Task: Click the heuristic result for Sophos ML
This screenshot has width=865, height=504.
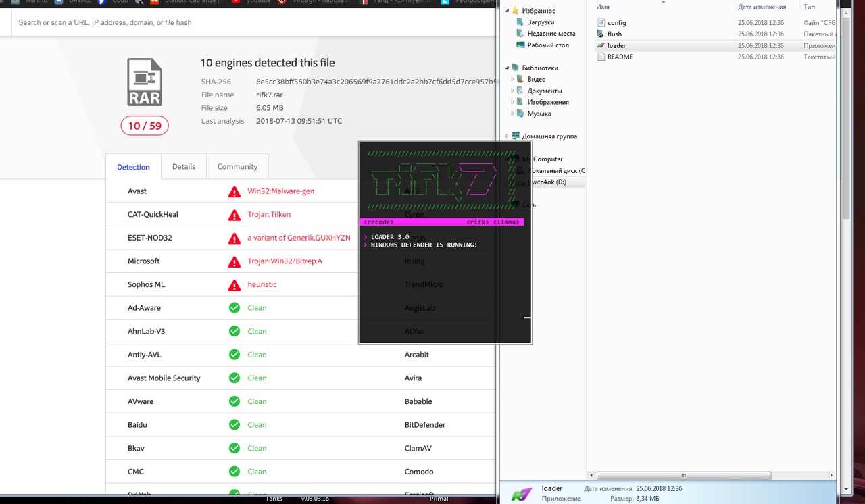Action: pyautogui.click(x=262, y=284)
